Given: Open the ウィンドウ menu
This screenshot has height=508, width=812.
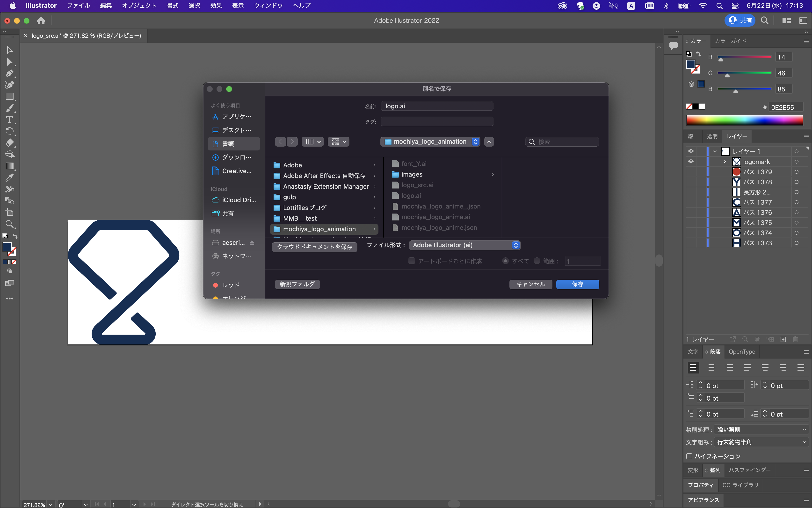Looking at the screenshot, I should (x=268, y=6).
